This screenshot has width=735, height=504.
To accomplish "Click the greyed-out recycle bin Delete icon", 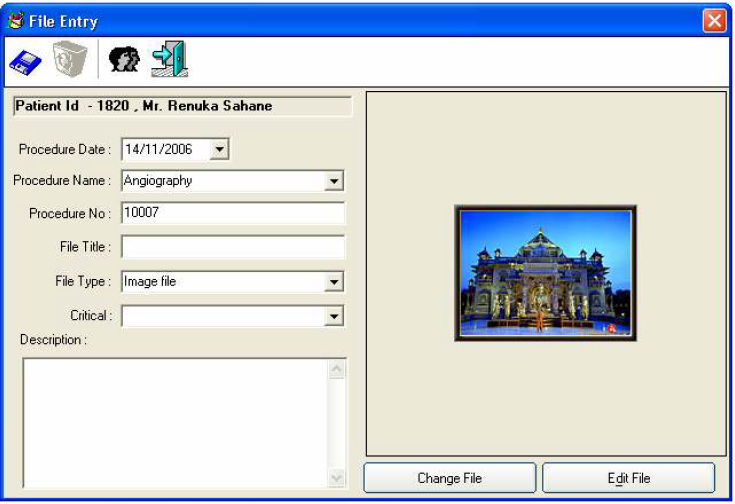I will [70, 61].
